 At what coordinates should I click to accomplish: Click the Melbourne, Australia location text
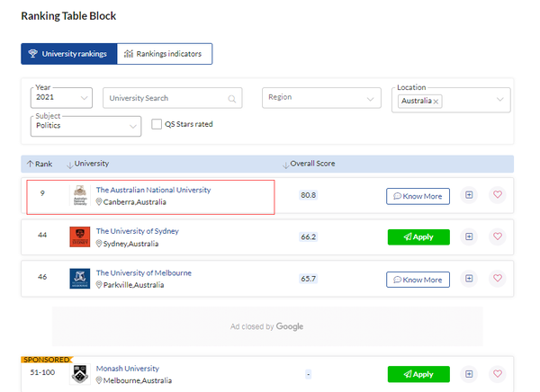point(138,380)
